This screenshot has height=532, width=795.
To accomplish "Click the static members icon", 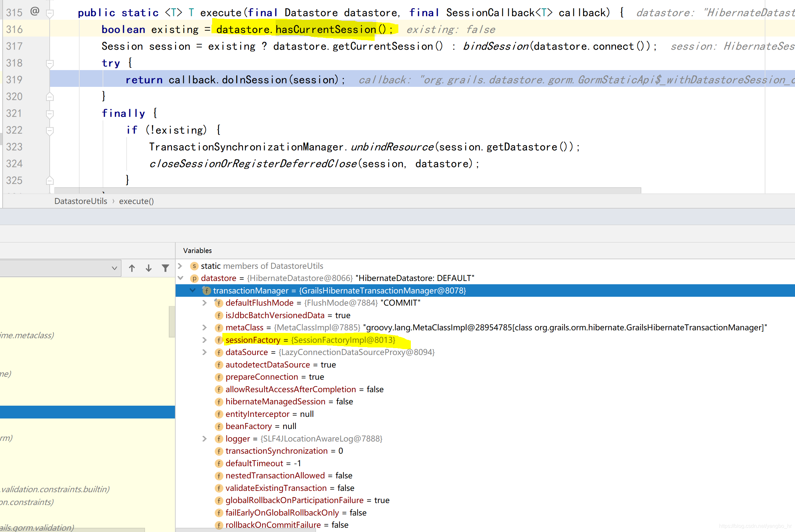I will pos(194,266).
